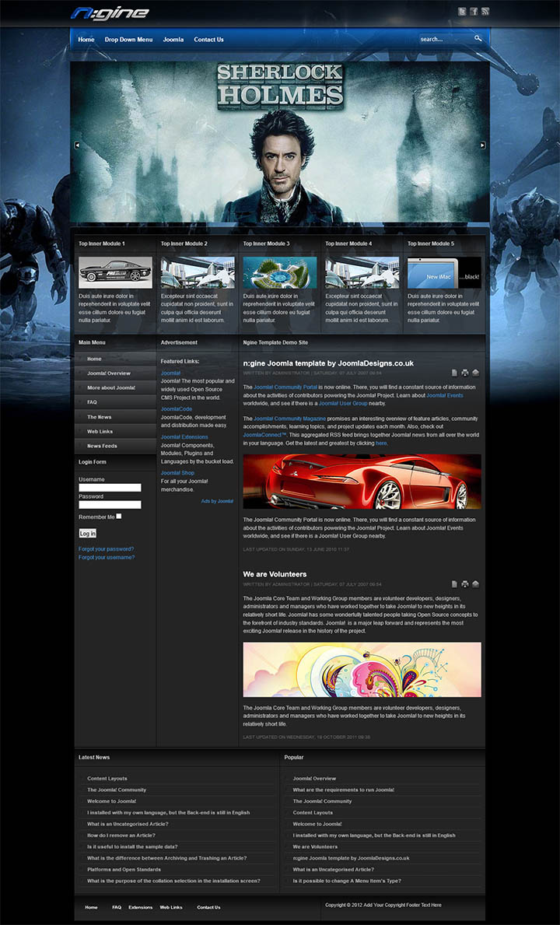Click the colorful abstract art article image
Image resolution: width=560 pixels, height=925 pixels.
(362, 670)
